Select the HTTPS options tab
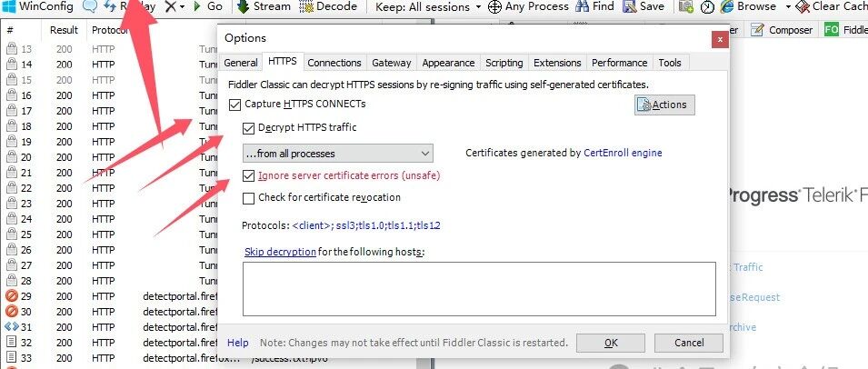 pos(283,62)
